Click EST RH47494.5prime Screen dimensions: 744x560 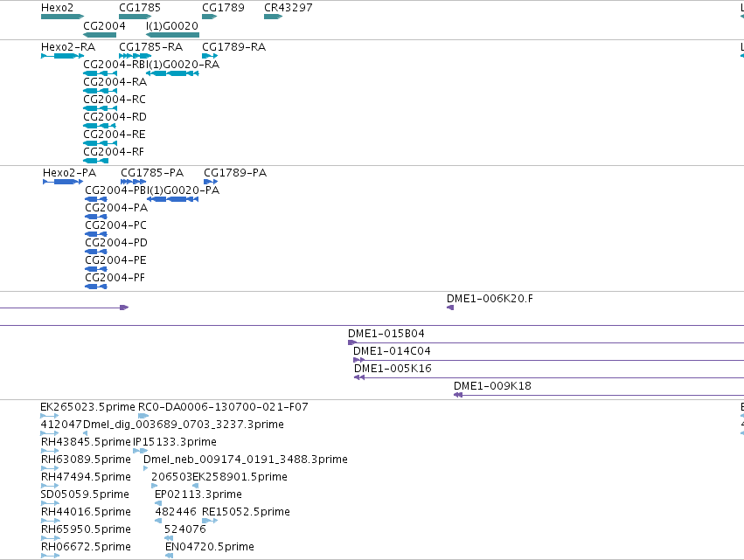86,478
